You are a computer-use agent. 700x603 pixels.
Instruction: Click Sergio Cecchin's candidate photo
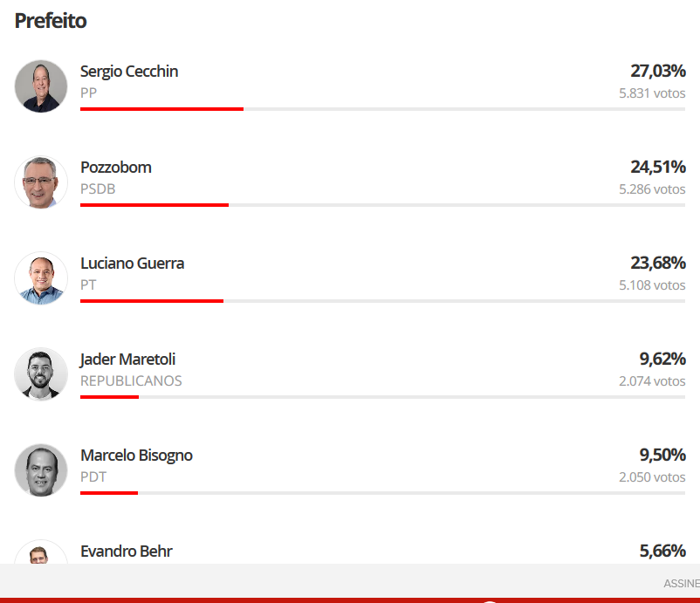41,86
